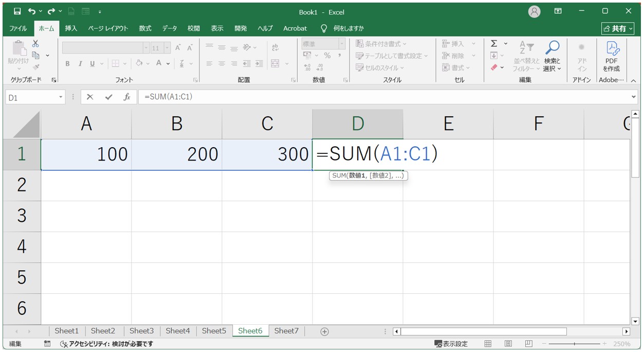Open the Review (校閲) tab
This screenshot has height=352, width=644.
194,28
